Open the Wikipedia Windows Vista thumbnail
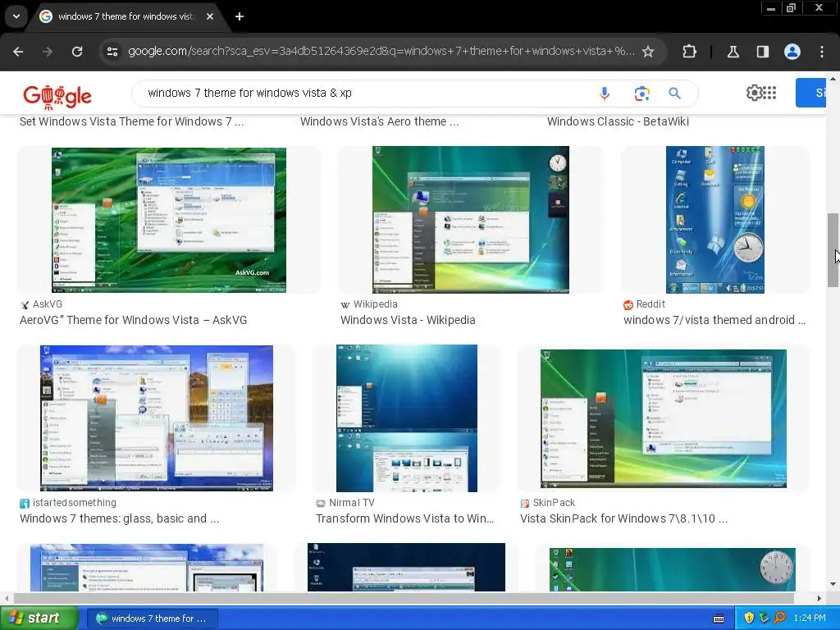Image resolution: width=840 pixels, height=630 pixels. (x=470, y=220)
